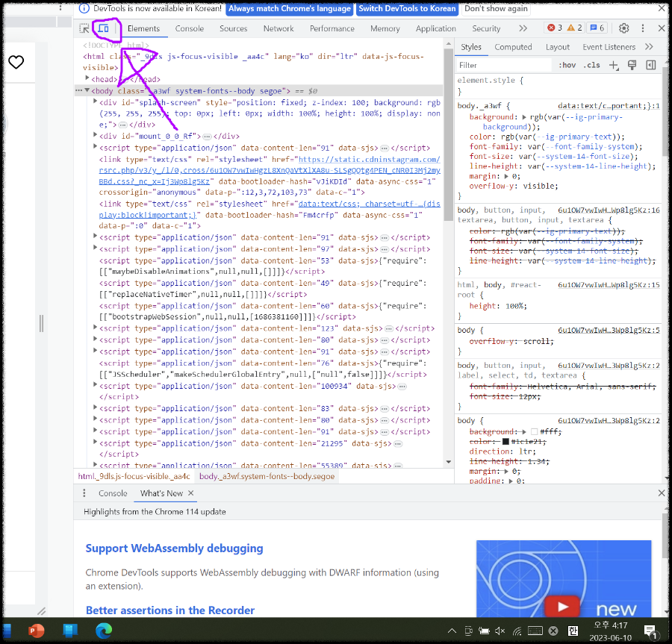Toggle the :hov element state panel
672x644 pixels.
[567, 65]
